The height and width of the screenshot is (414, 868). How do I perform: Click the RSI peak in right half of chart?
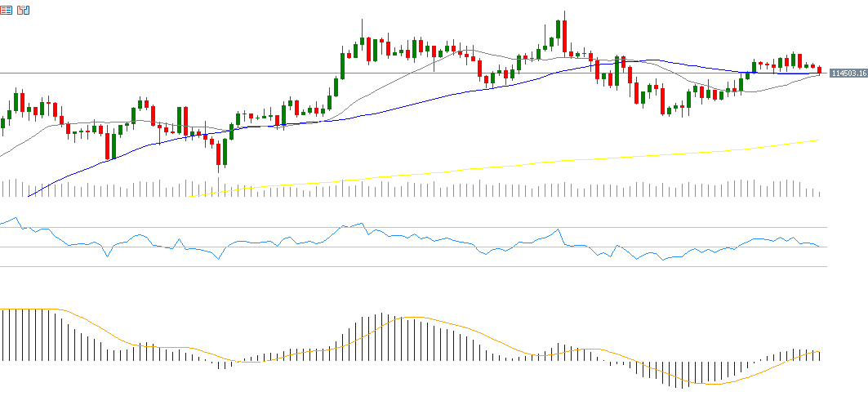click(x=559, y=230)
